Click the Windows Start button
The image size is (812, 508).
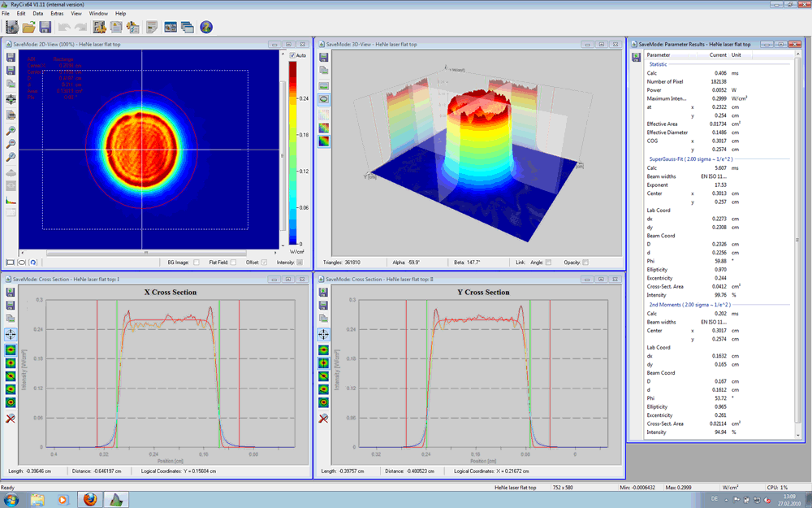tap(11, 499)
